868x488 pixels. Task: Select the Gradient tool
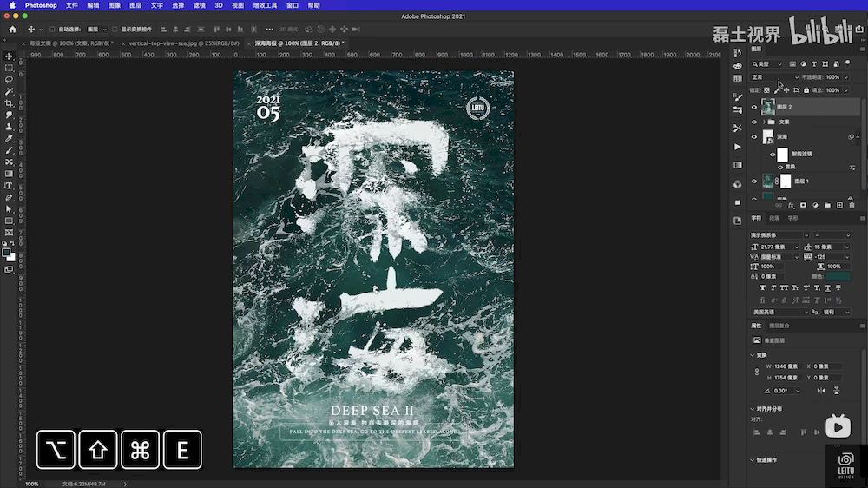click(x=9, y=174)
